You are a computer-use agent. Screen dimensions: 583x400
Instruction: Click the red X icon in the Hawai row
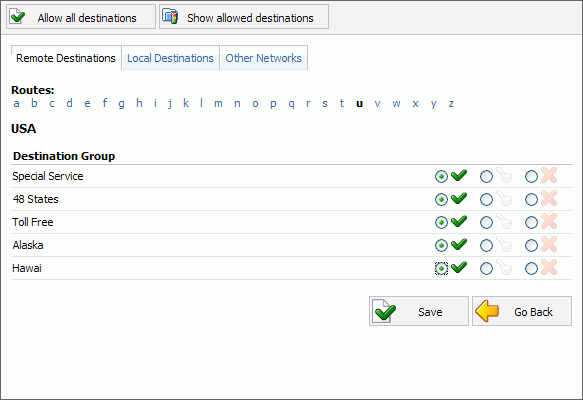[x=549, y=268]
